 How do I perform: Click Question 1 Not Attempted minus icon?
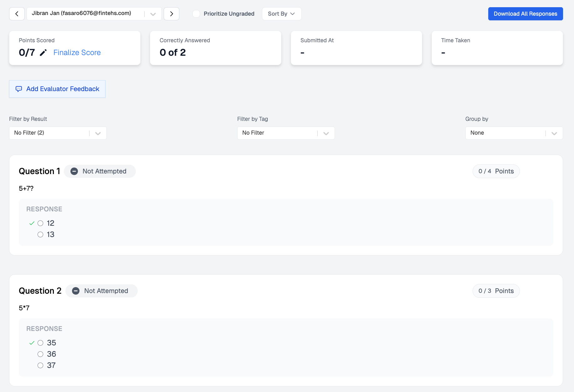pyautogui.click(x=74, y=171)
